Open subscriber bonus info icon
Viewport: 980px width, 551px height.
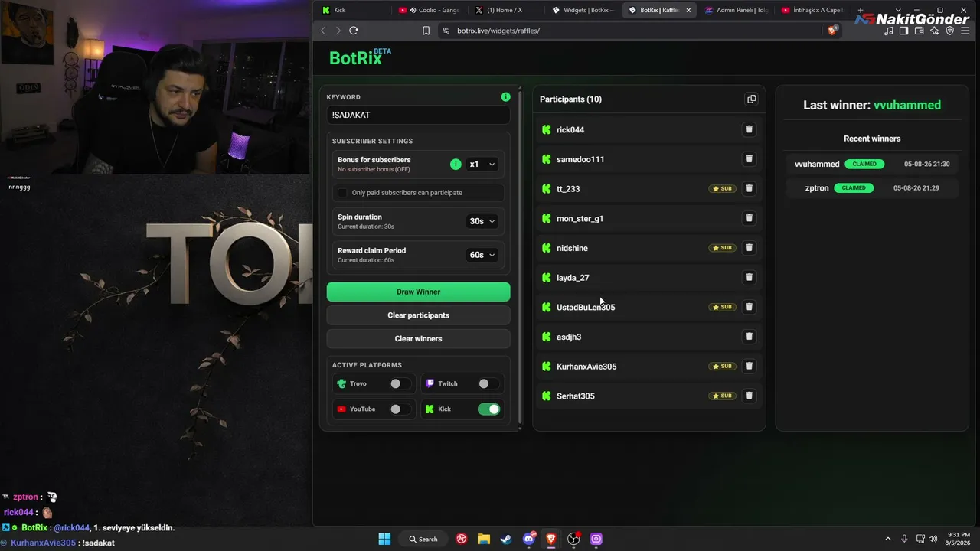click(x=456, y=164)
